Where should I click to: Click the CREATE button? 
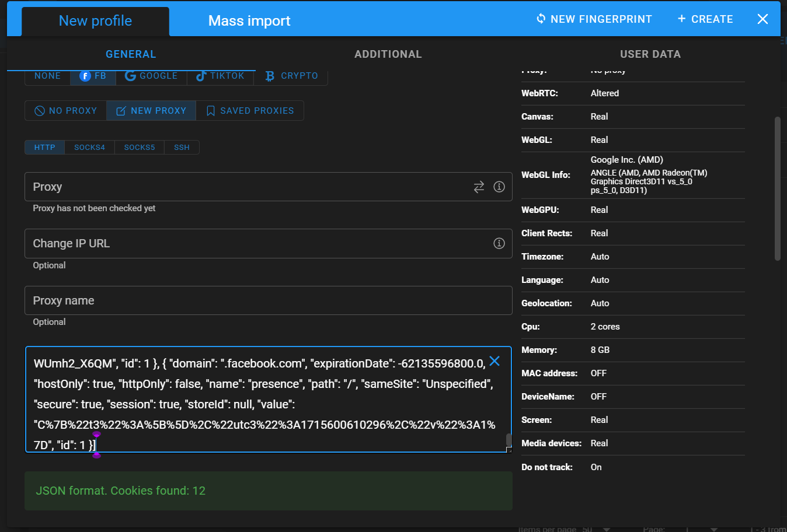705,19
